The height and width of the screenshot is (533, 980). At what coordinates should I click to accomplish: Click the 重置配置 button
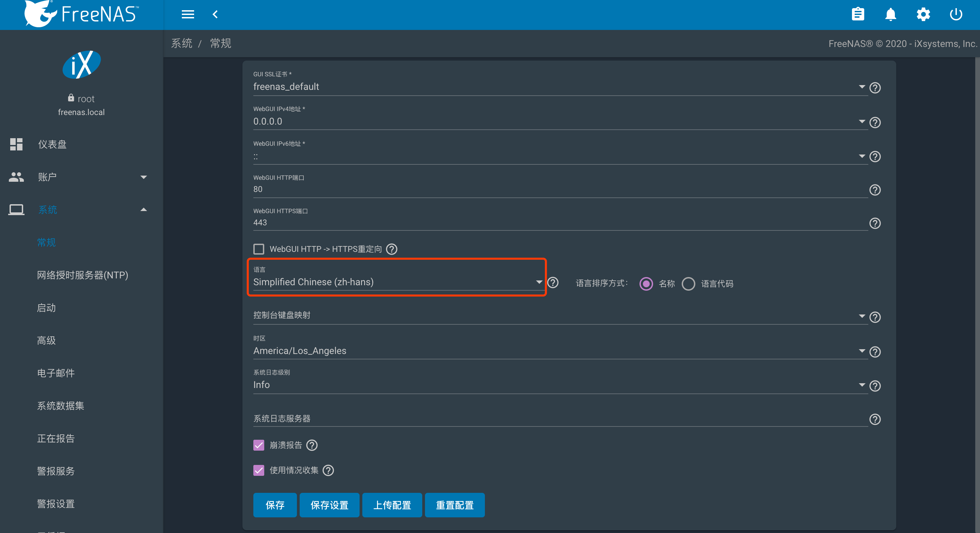[454, 505]
